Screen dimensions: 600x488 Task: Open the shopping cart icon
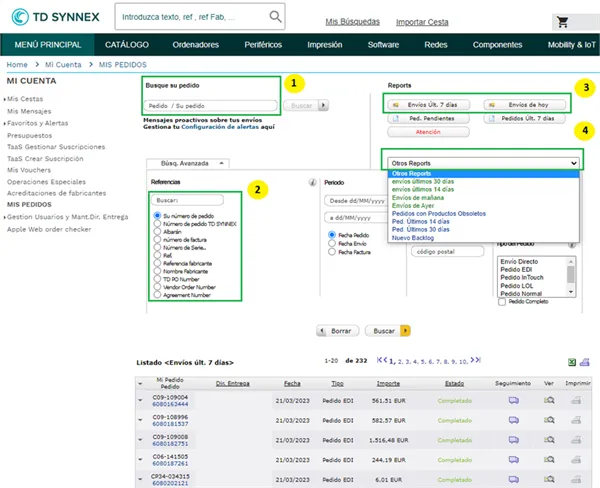pos(563,20)
